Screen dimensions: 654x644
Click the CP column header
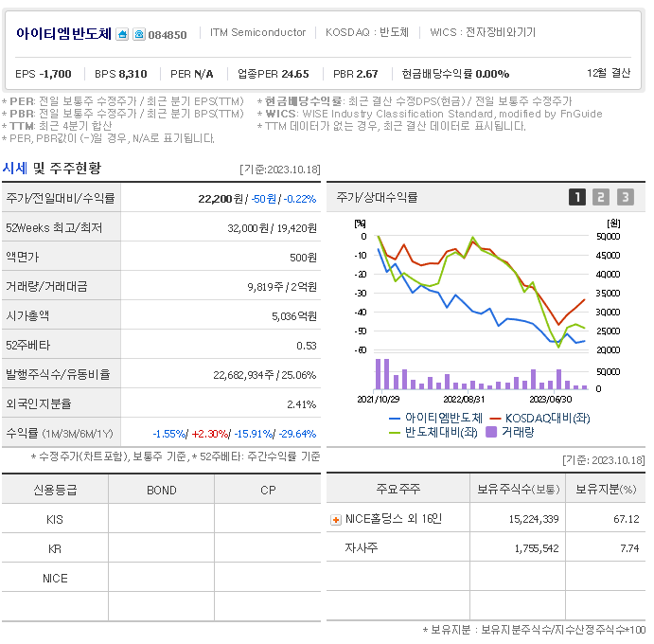(268, 490)
